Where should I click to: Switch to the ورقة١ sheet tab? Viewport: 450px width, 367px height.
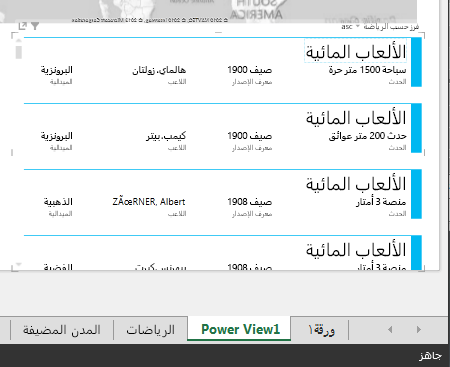click(321, 330)
